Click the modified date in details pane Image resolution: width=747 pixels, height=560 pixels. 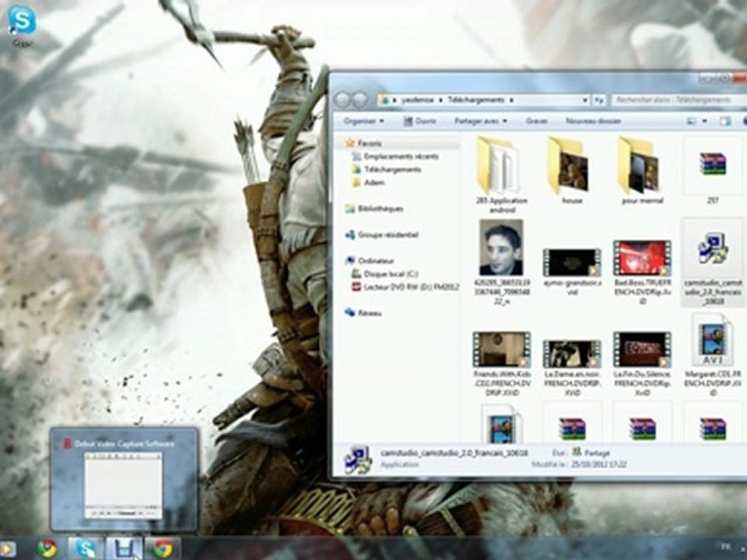point(599,464)
